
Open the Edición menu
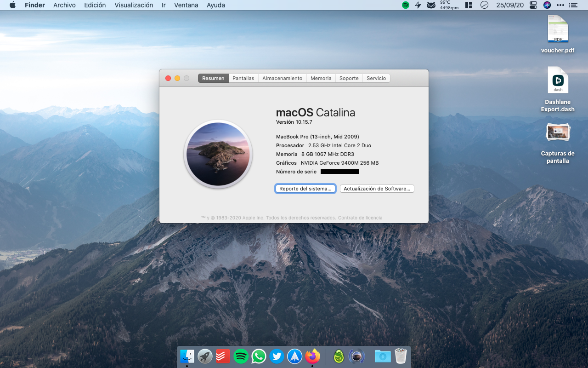tap(95, 5)
